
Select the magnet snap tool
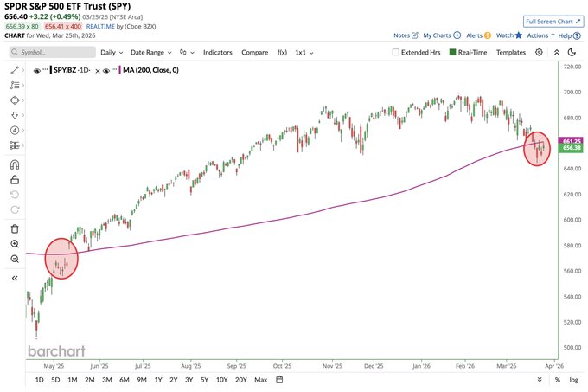click(15, 164)
